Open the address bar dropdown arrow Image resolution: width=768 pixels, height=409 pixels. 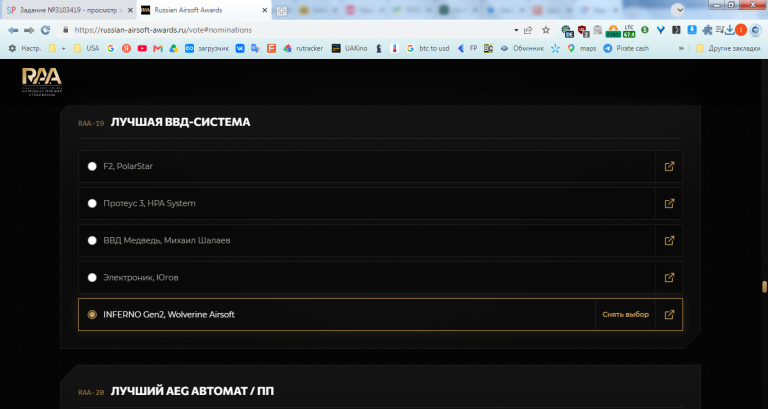click(516, 30)
